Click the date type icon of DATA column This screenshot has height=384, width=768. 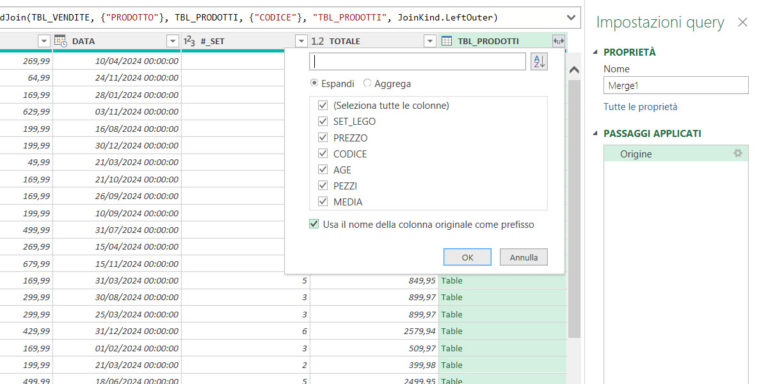(x=60, y=41)
